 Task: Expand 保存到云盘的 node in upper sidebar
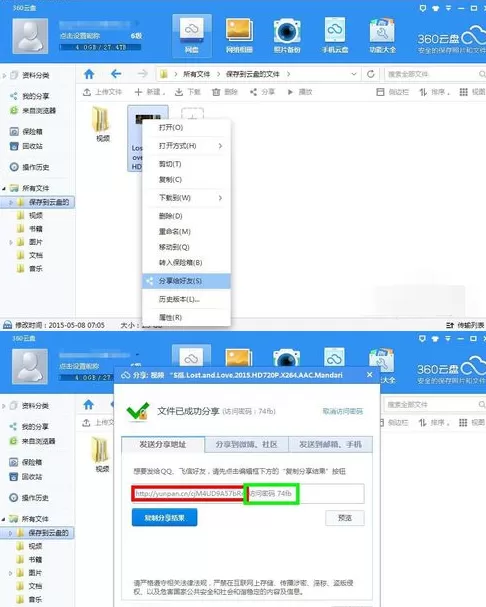pos(11,202)
